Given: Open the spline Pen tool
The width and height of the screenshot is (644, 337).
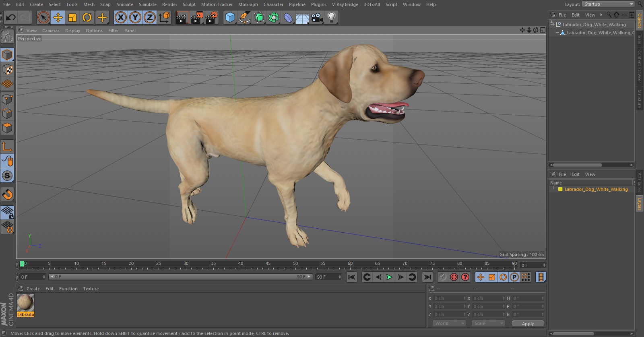Looking at the screenshot, I should click(x=244, y=17).
